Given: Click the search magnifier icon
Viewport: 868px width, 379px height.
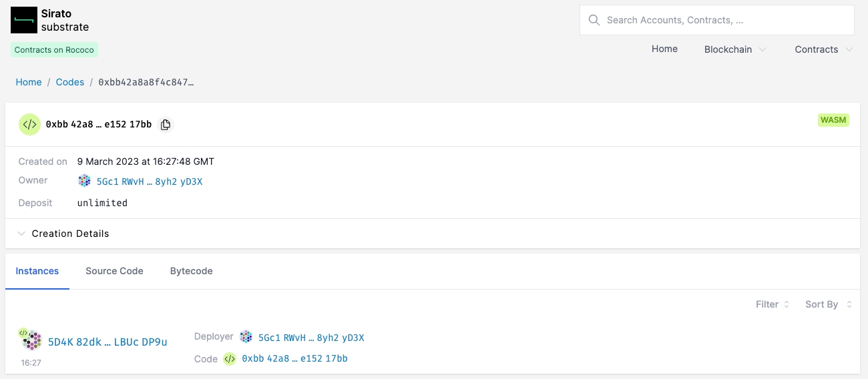Looking at the screenshot, I should pyautogui.click(x=594, y=20).
